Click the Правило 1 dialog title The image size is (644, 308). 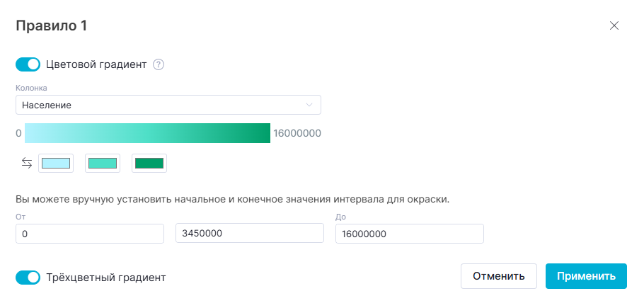(x=51, y=26)
